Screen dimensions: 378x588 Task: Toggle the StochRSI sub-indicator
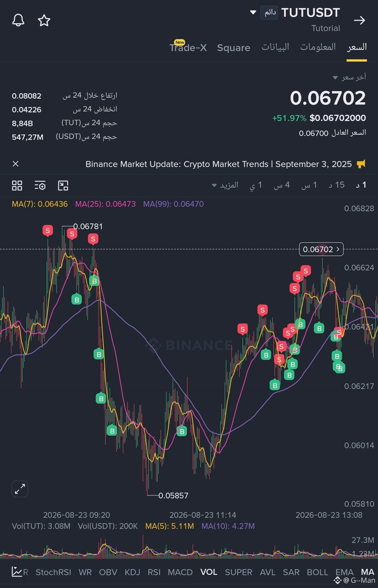coord(54,572)
